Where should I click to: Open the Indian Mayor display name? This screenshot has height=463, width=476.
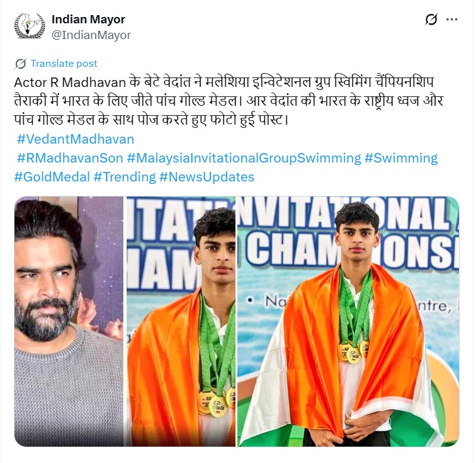point(88,20)
